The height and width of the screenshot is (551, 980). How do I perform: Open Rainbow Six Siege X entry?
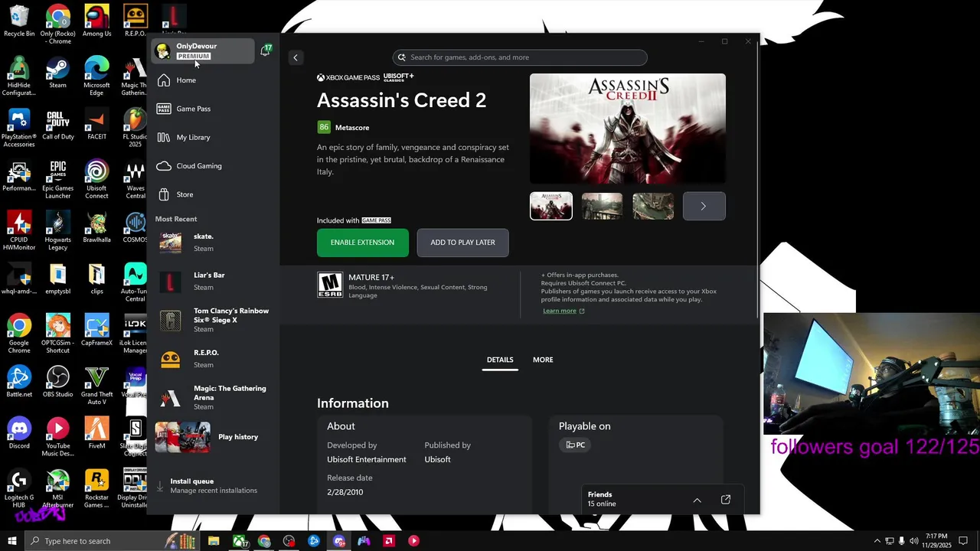(214, 320)
